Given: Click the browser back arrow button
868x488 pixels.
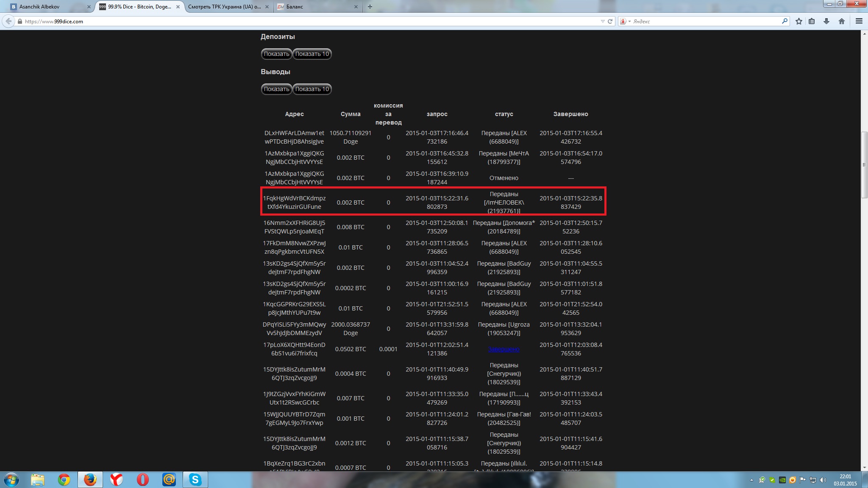Looking at the screenshot, I should pyautogui.click(x=8, y=21).
